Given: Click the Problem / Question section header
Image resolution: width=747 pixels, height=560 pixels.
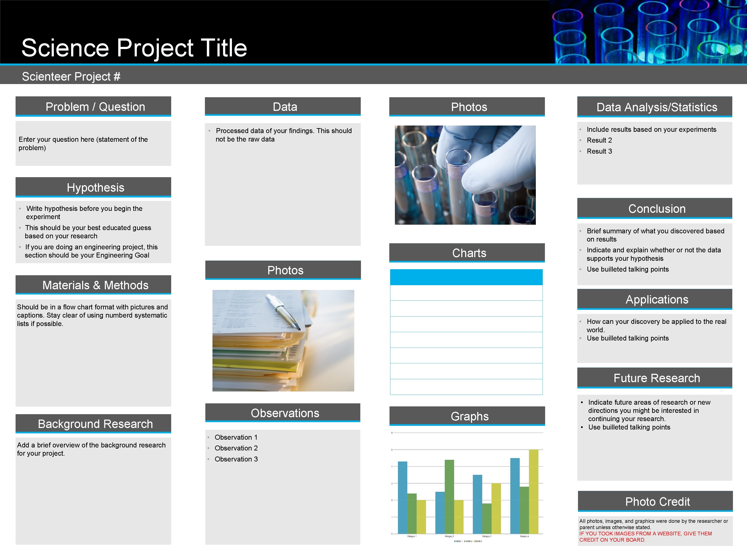Looking at the screenshot, I should point(95,107).
